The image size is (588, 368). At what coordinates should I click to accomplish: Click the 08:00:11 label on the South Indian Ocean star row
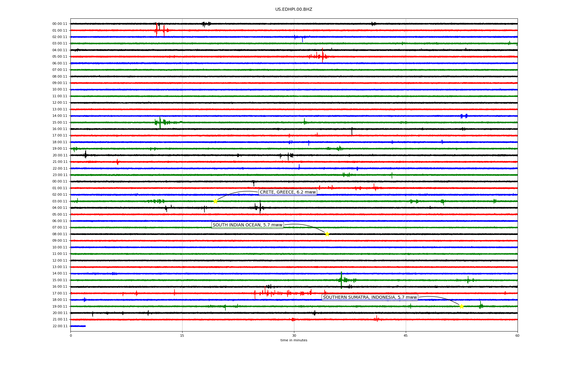(x=60, y=234)
